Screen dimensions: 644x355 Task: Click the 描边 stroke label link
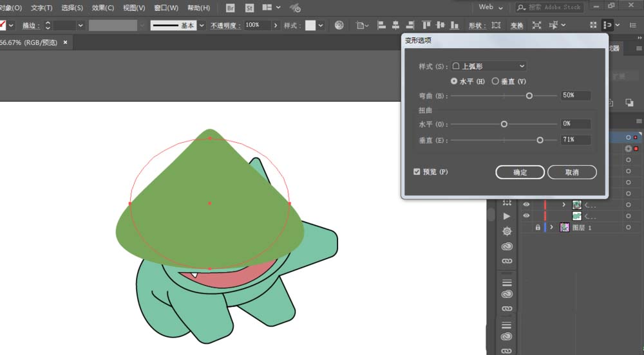[x=31, y=26]
